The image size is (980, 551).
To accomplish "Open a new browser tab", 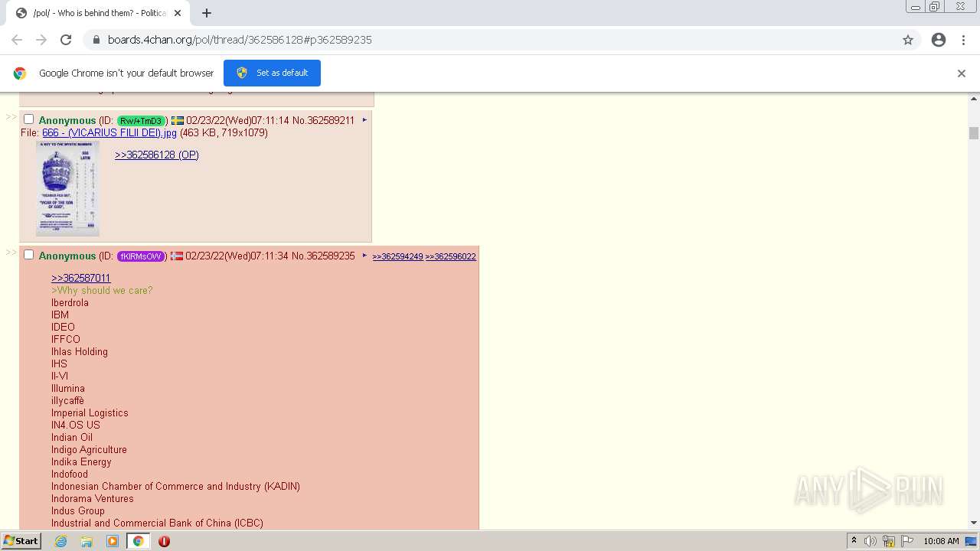I will click(207, 13).
